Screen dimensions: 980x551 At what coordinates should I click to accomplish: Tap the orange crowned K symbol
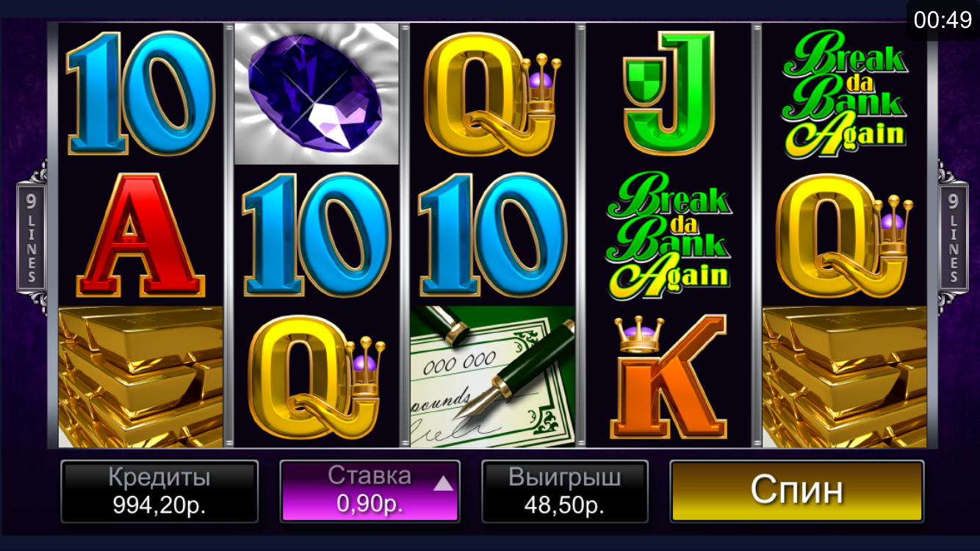669,377
